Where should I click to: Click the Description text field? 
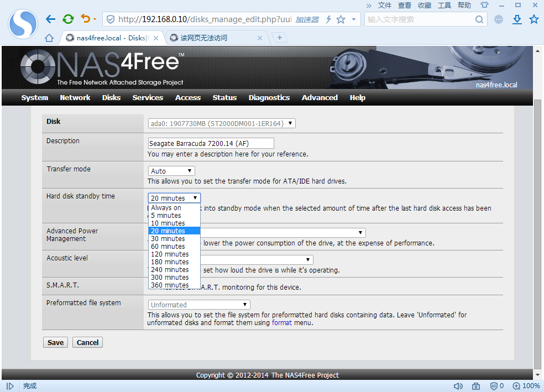tap(211, 143)
